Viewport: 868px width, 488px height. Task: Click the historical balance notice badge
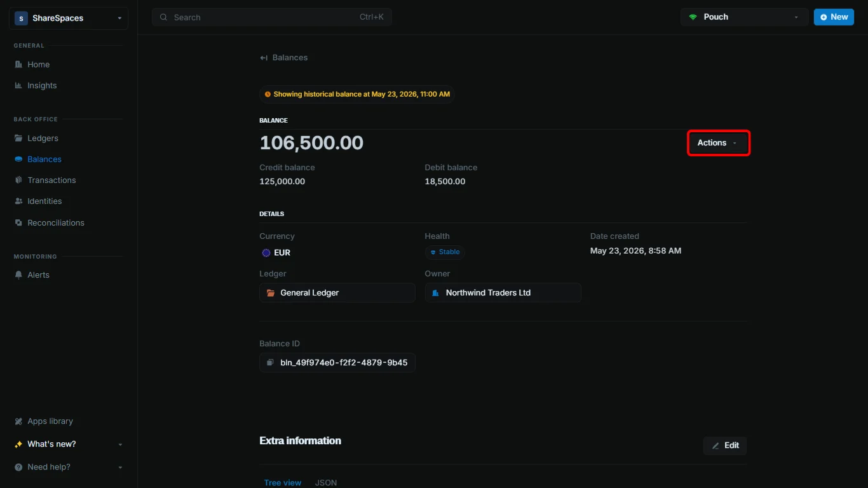click(x=357, y=94)
